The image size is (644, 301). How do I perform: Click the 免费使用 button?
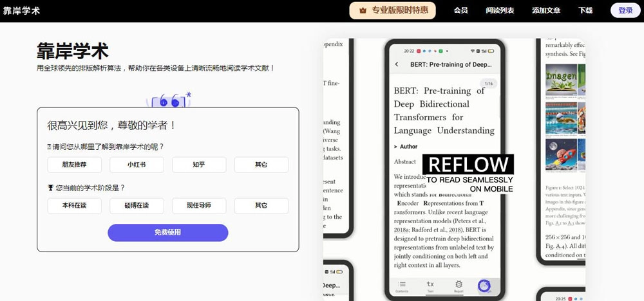click(168, 233)
